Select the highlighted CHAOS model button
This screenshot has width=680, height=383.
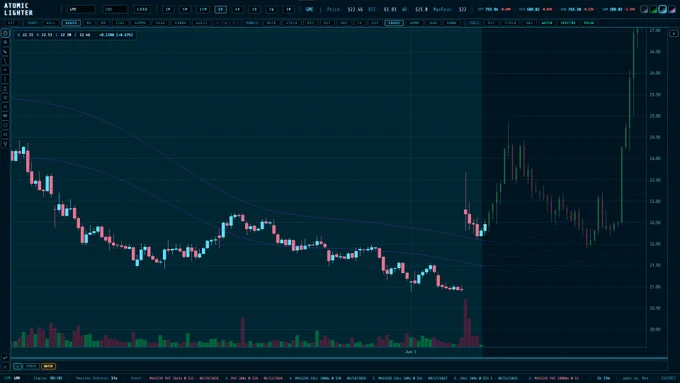coord(394,23)
